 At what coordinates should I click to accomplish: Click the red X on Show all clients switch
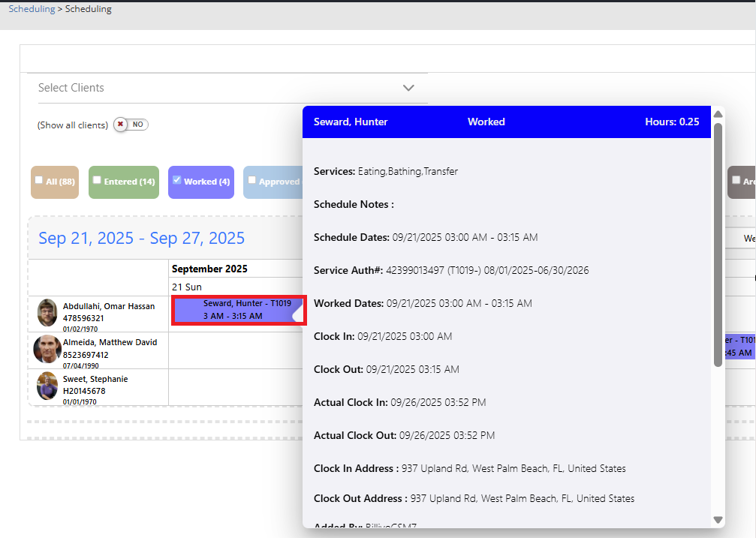[120, 125]
